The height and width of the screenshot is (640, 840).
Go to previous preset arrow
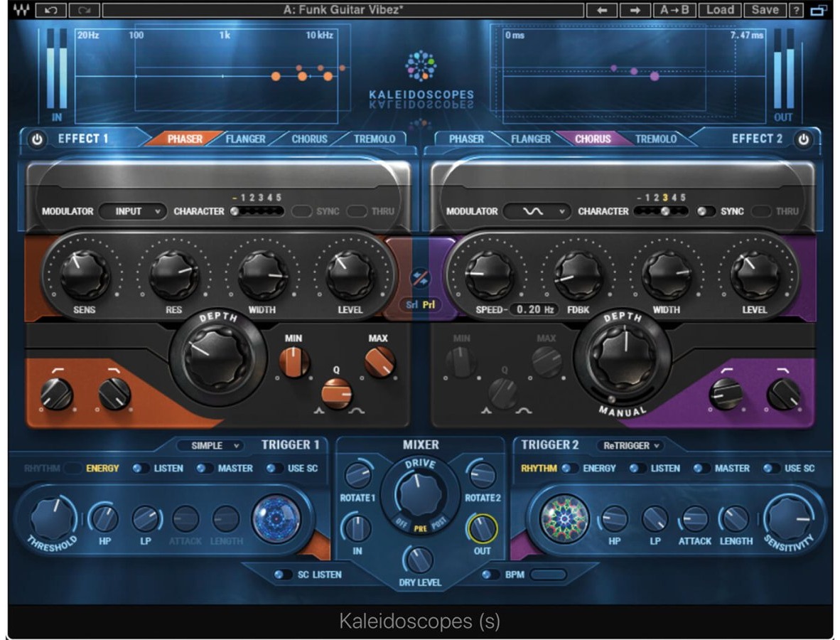point(602,10)
